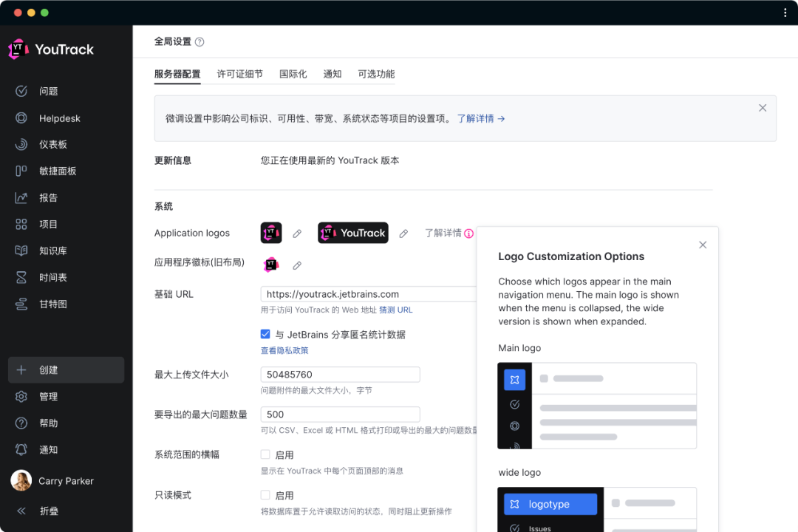Switch to the 可选功能 tab
798x532 pixels.
coord(376,75)
